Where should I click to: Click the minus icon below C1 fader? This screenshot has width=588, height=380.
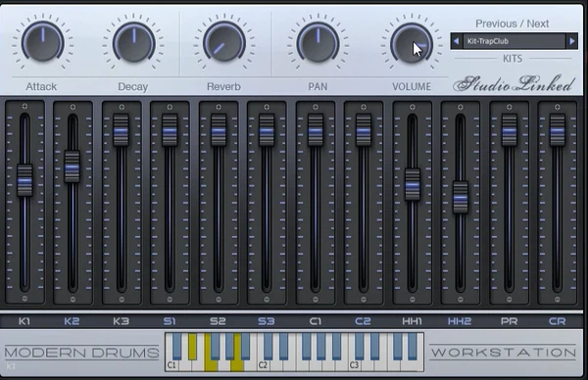[x=316, y=300]
